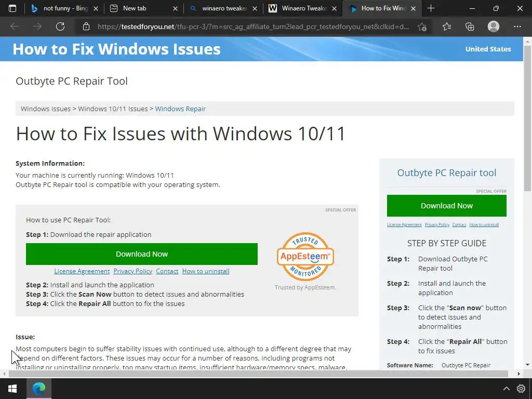This screenshot has width=532, height=399.
Task: View site information lock icon
Action: pos(86,26)
